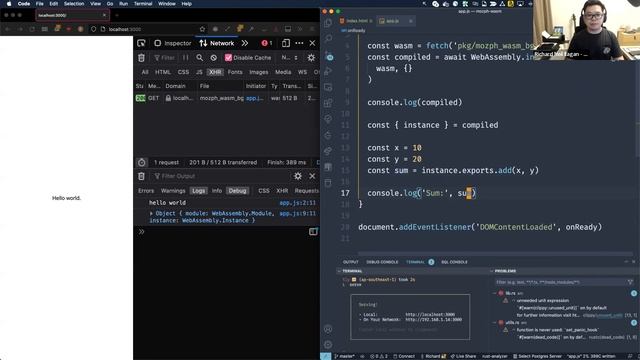Viewport: 640px width, 360px height.
Task: Open network settings gear
Action: pos(311,58)
